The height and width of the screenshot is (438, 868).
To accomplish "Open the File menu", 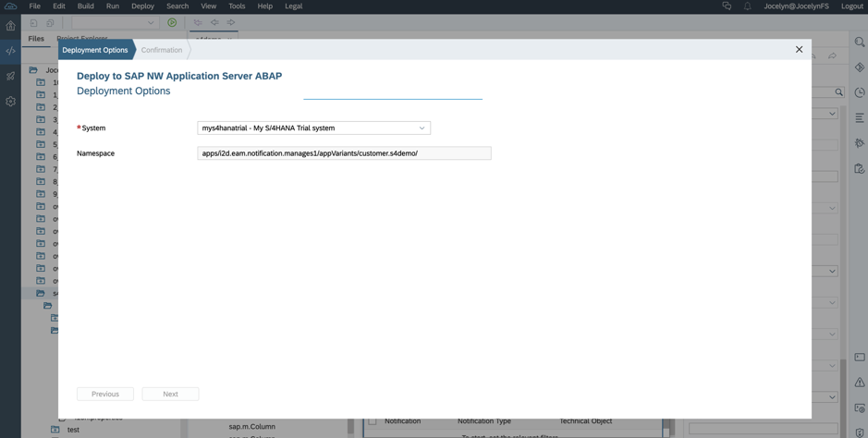I will coord(34,6).
